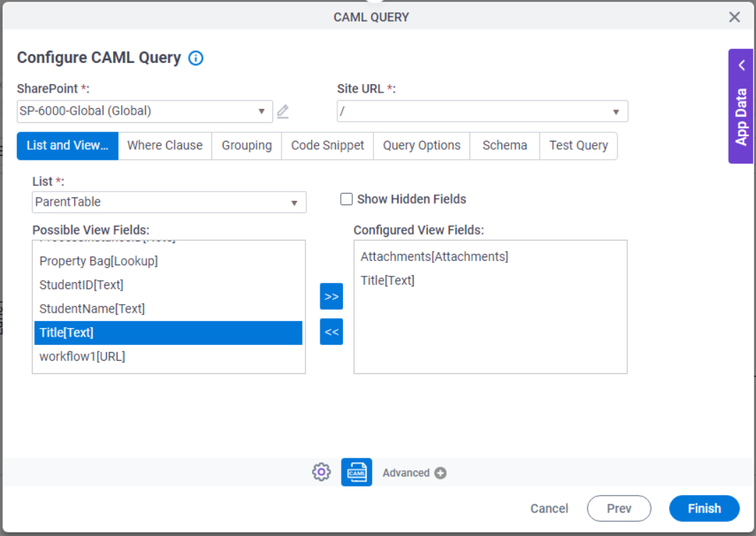This screenshot has width=756, height=536.
Task: Open the SharePoint dropdown
Action: (x=144, y=111)
